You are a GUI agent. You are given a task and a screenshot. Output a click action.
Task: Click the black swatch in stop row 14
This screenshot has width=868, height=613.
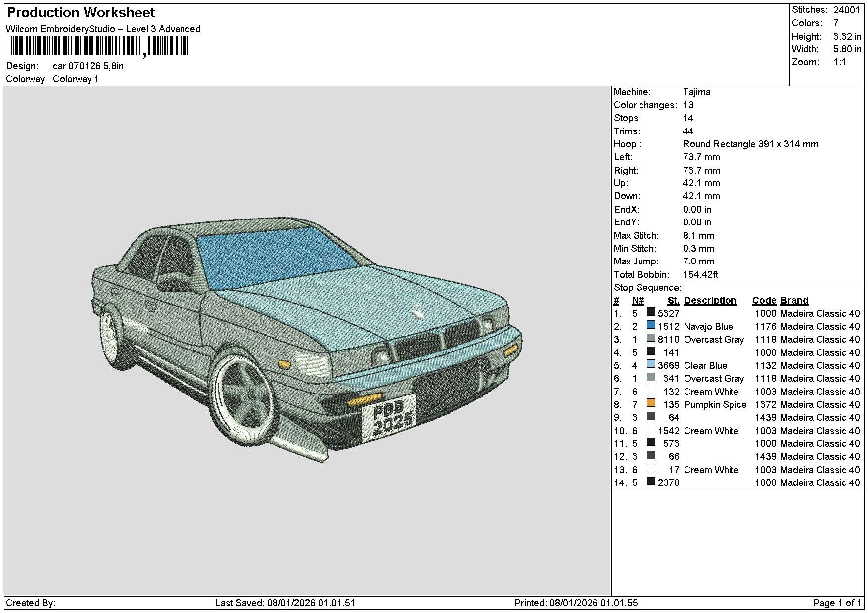click(651, 482)
